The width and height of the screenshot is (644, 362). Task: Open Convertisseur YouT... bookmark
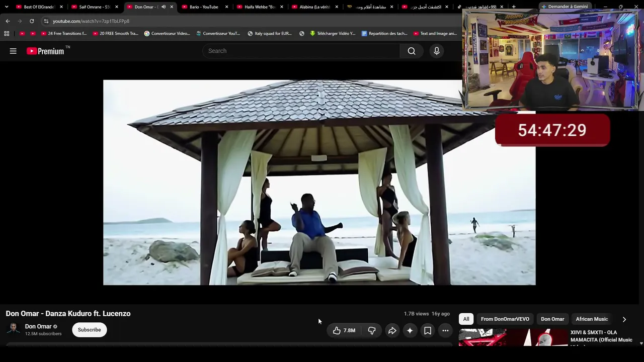coord(218,34)
